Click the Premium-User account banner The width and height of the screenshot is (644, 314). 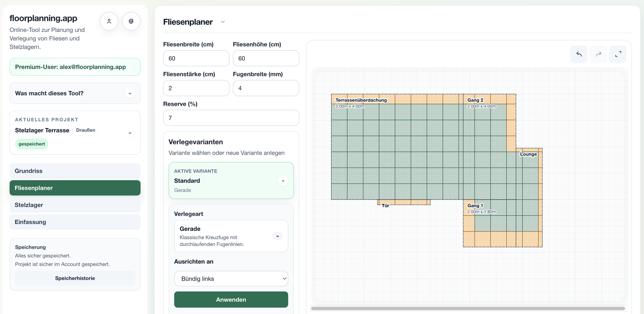(75, 67)
